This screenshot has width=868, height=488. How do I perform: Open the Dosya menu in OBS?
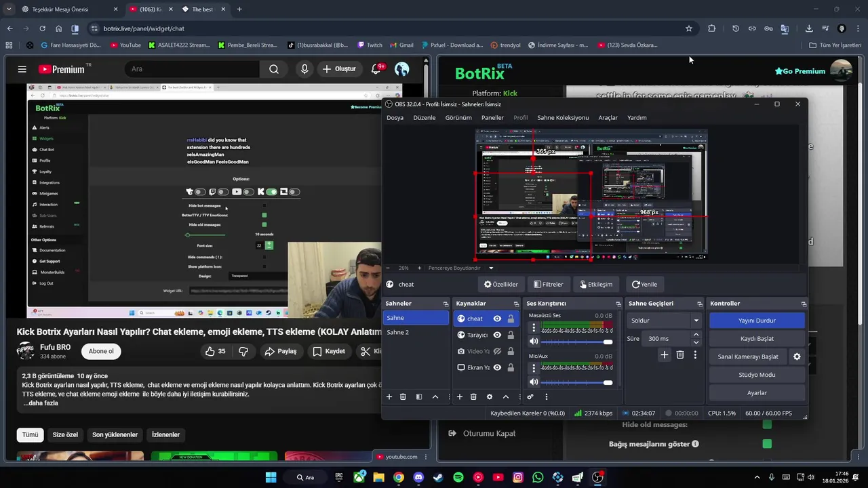click(395, 117)
